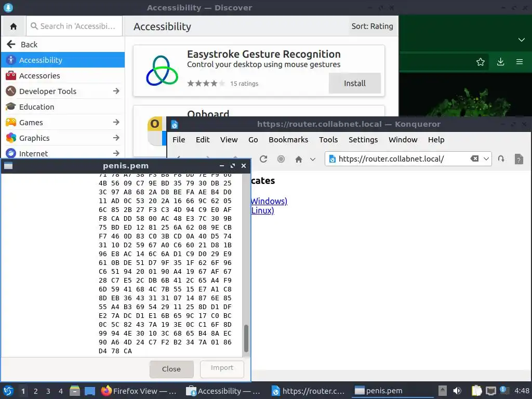Image resolution: width=532 pixels, height=399 pixels.
Task: Click the show desktop taskbar icon
Action: click(x=89, y=391)
